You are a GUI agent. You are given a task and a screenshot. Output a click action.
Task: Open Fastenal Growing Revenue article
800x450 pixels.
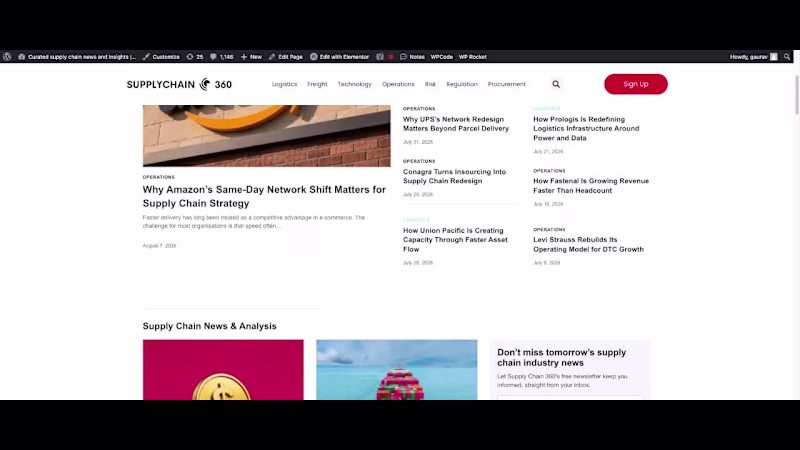tap(591, 186)
